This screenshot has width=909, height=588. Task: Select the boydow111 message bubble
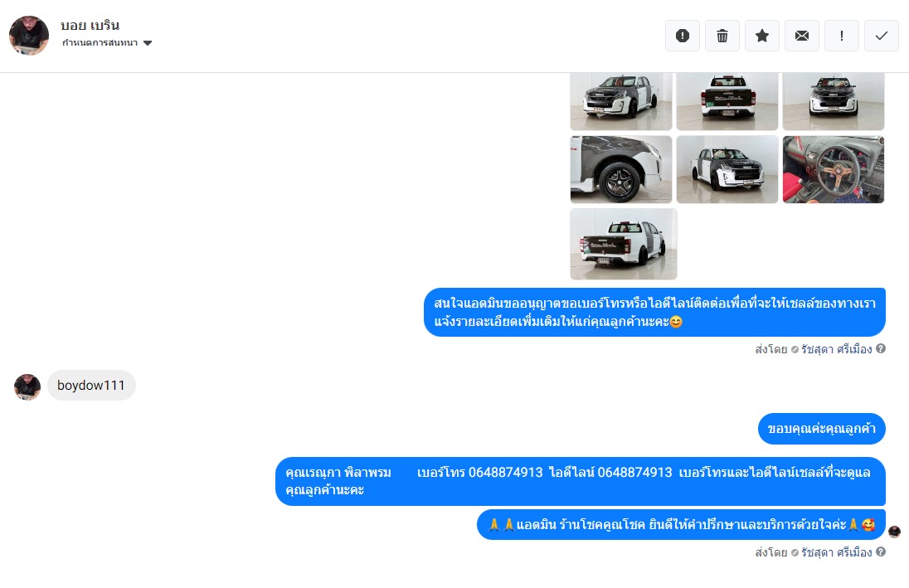pos(91,385)
